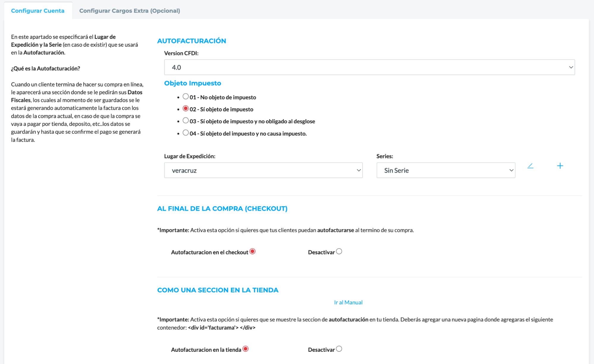Screen dimensions: 594x364
Task: Open the Version CFDI dropdown
Action: click(x=369, y=67)
